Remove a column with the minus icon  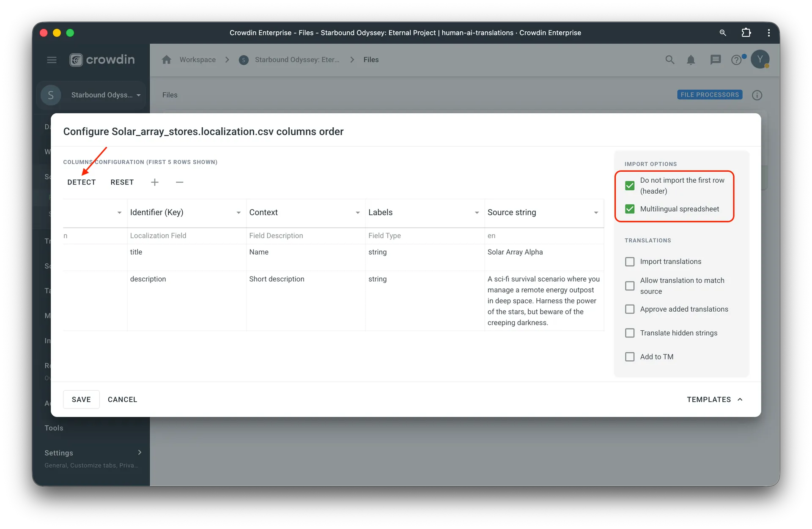click(x=179, y=182)
